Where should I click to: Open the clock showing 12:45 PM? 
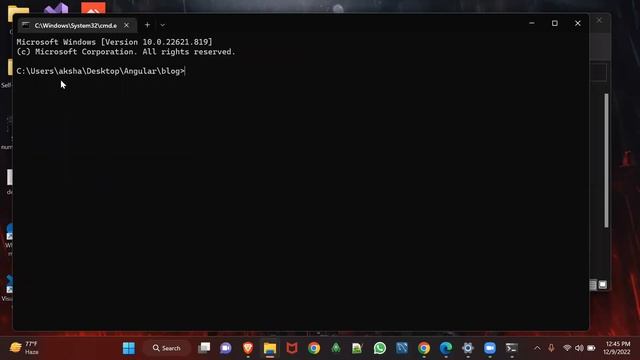click(x=618, y=348)
